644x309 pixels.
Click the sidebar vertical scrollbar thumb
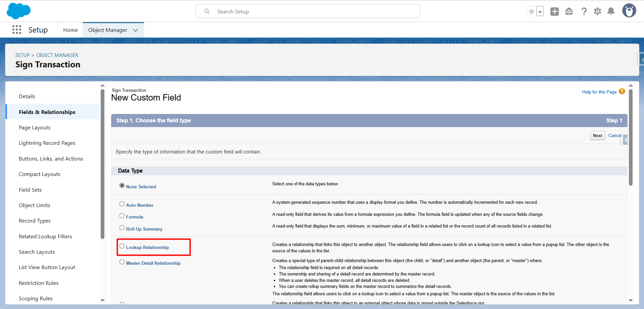coord(102,164)
